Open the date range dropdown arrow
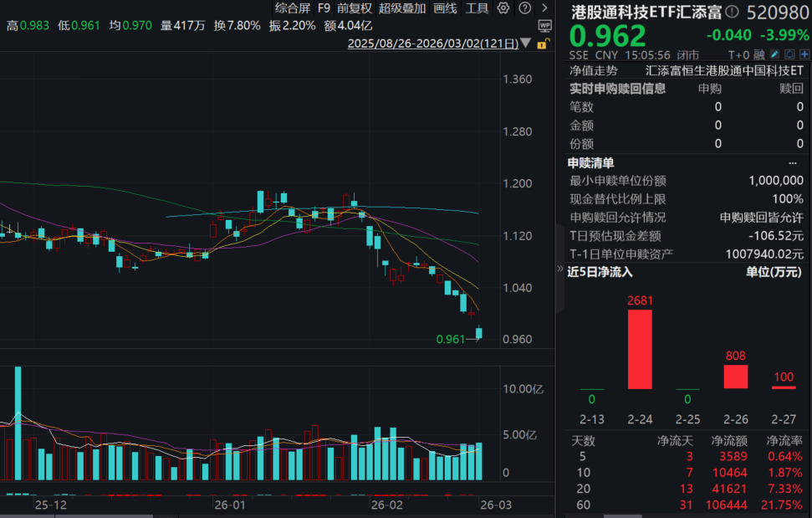This screenshot has width=812, height=518. 524,43
